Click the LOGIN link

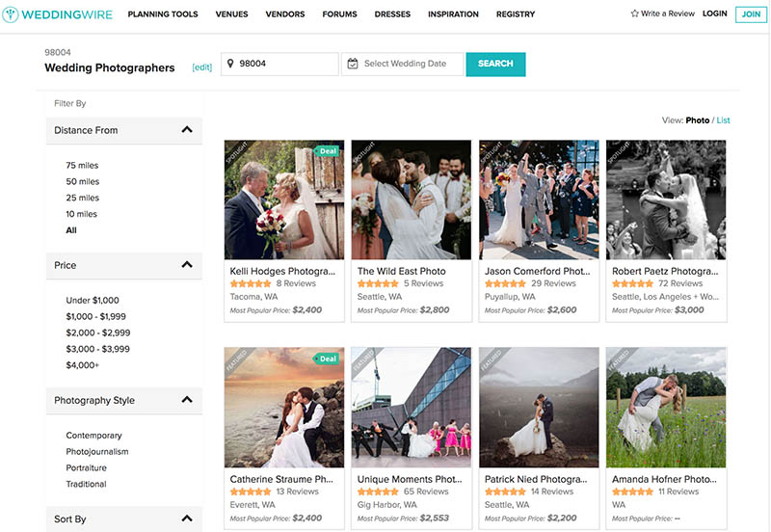[714, 13]
